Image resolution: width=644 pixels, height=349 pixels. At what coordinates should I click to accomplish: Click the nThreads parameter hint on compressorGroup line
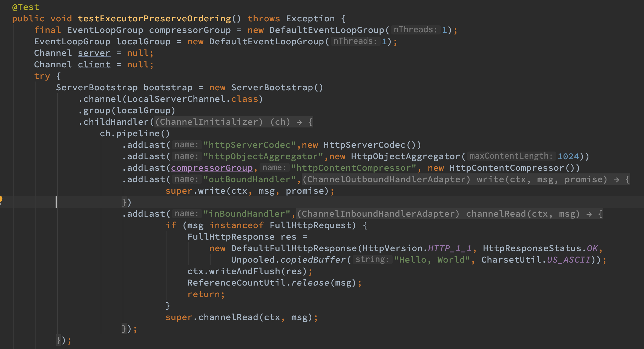[415, 30]
